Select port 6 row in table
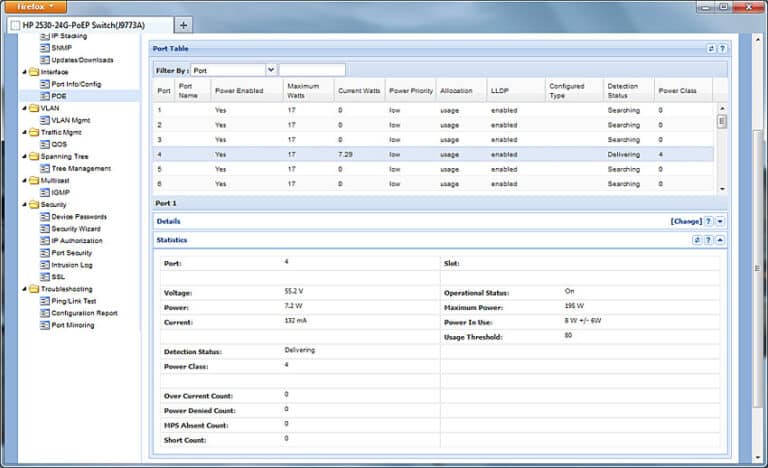The image size is (768, 468). click(x=433, y=184)
